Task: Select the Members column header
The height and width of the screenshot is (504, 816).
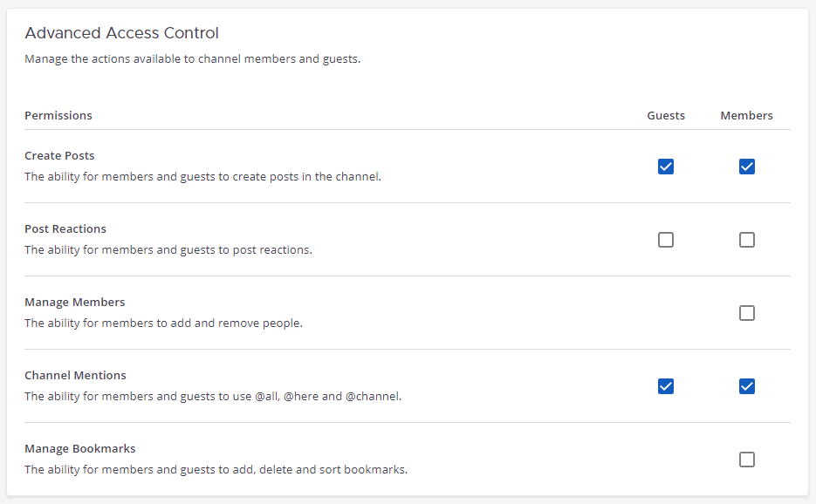Action: (x=747, y=115)
